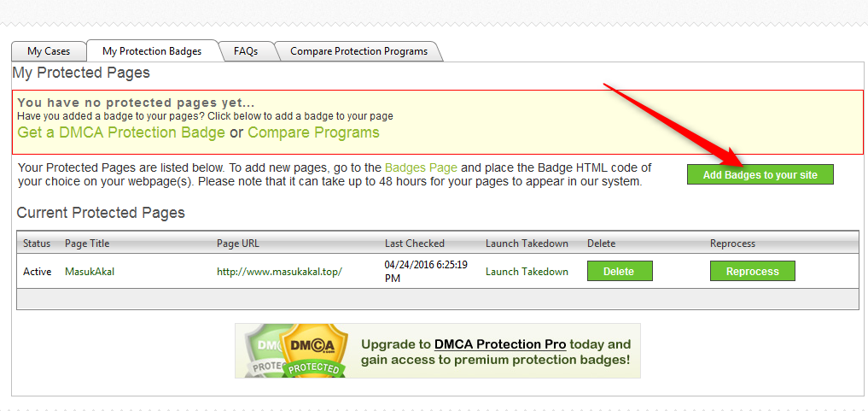Click the Page Title column header
868x411 pixels.
pos(87,244)
